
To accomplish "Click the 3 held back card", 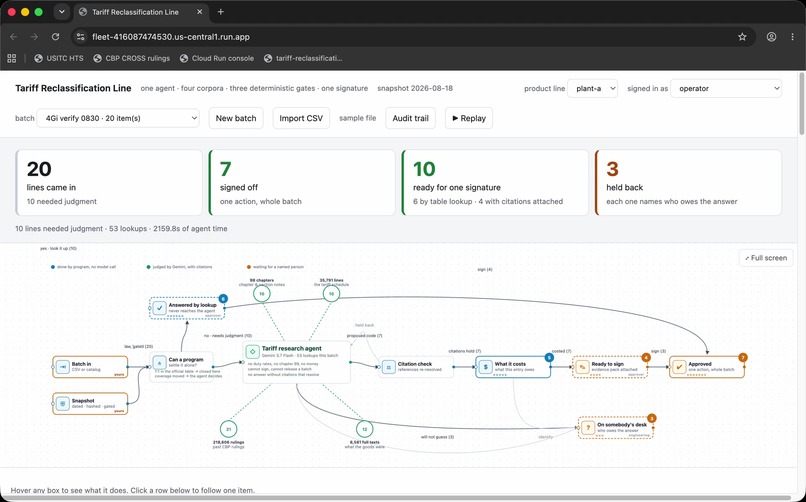I will pyautogui.click(x=688, y=182).
